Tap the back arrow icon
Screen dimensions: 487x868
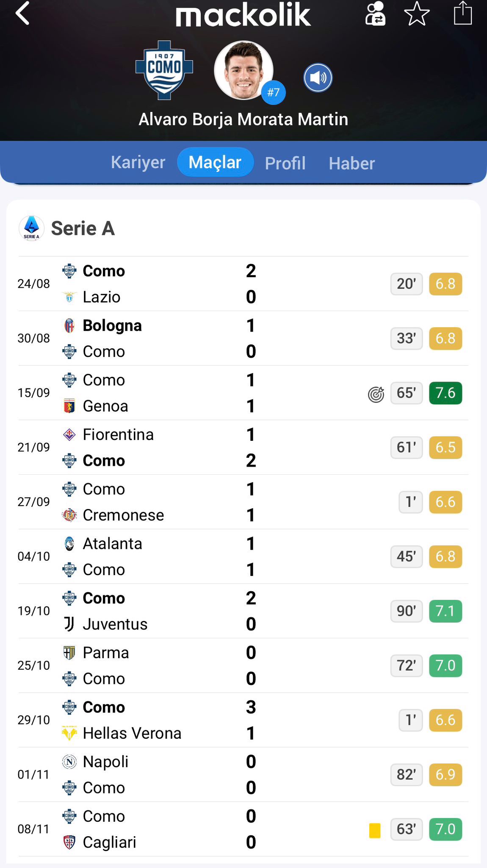[23, 14]
